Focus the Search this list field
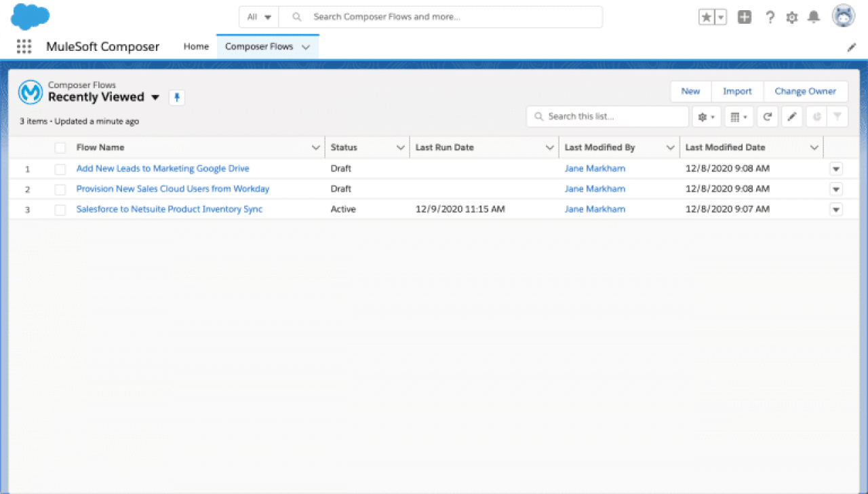Viewport: 868px width, 494px height. (x=608, y=117)
